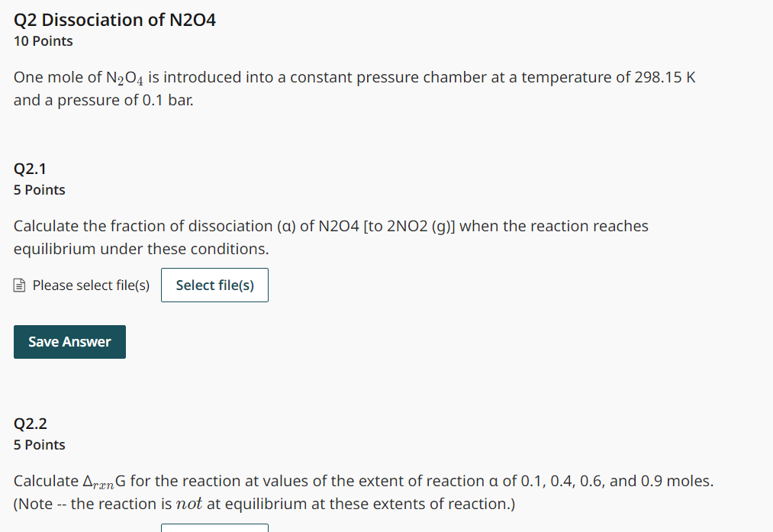Click the 10 Points label
773x532 pixels.
click(43, 41)
